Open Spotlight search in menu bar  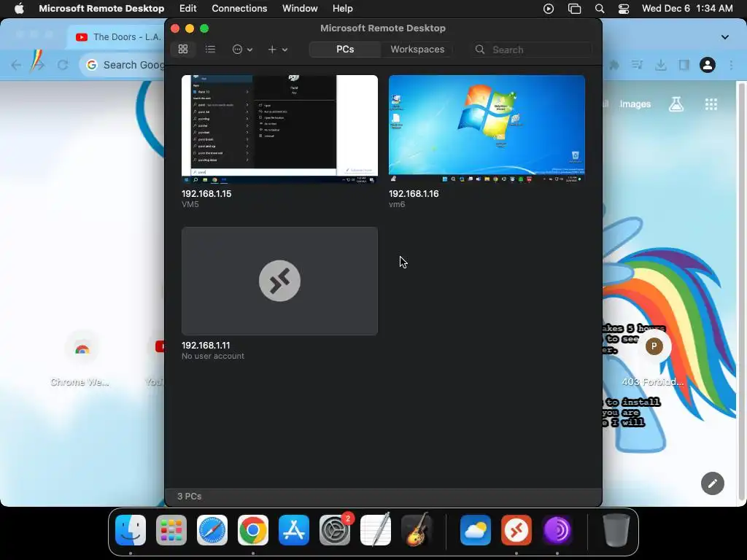600,9
